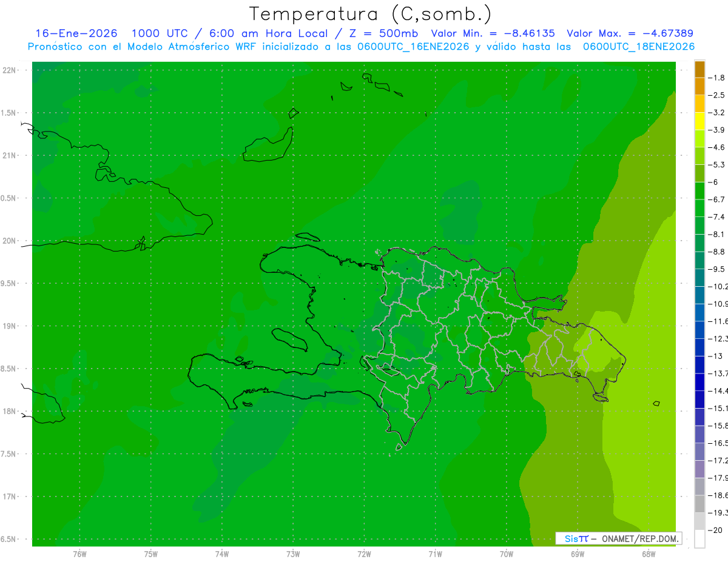Click the "-20" colorbar label
Viewport: 728px width, 562px height.
click(x=715, y=530)
